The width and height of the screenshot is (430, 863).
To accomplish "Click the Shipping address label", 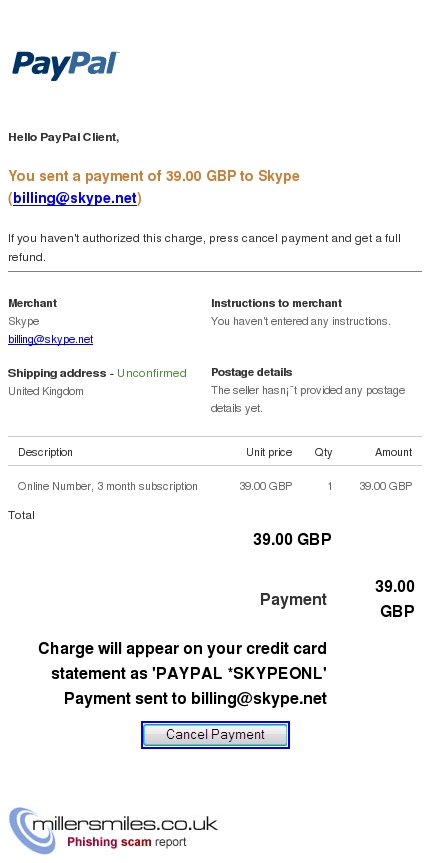I will coord(57,373).
